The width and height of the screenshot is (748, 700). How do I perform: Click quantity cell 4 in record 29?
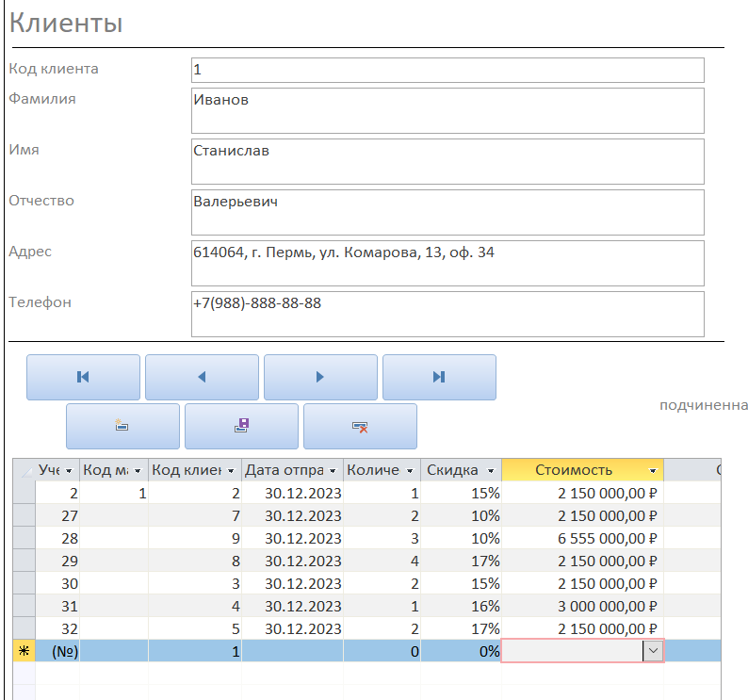point(382,561)
